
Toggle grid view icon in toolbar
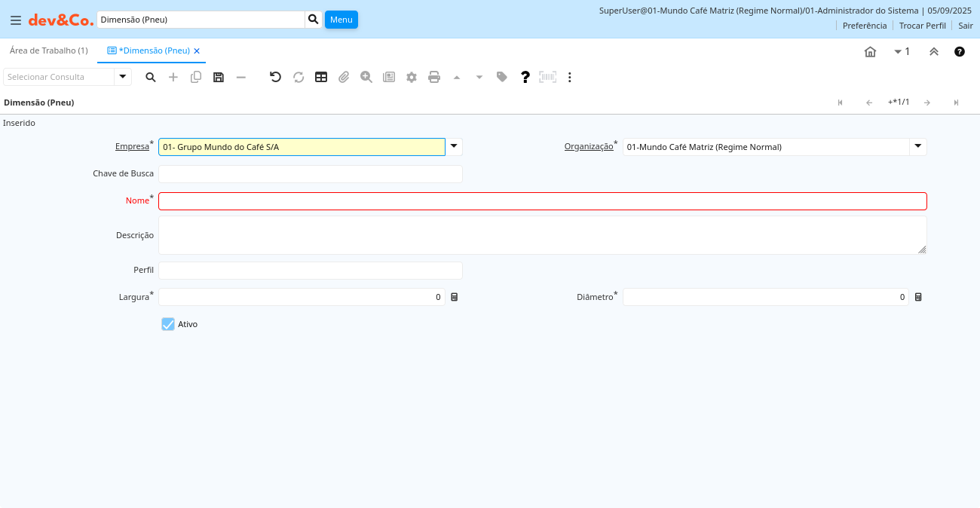tap(321, 77)
